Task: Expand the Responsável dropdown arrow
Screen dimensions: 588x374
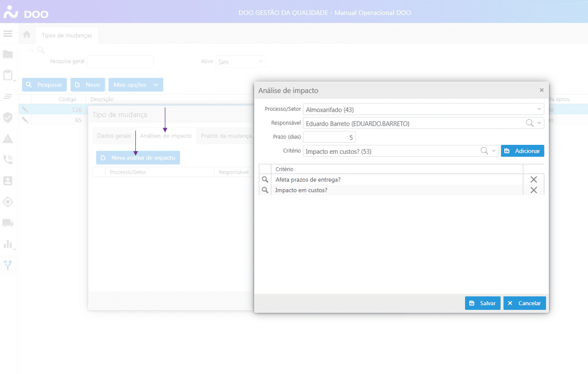Action: click(539, 123)
